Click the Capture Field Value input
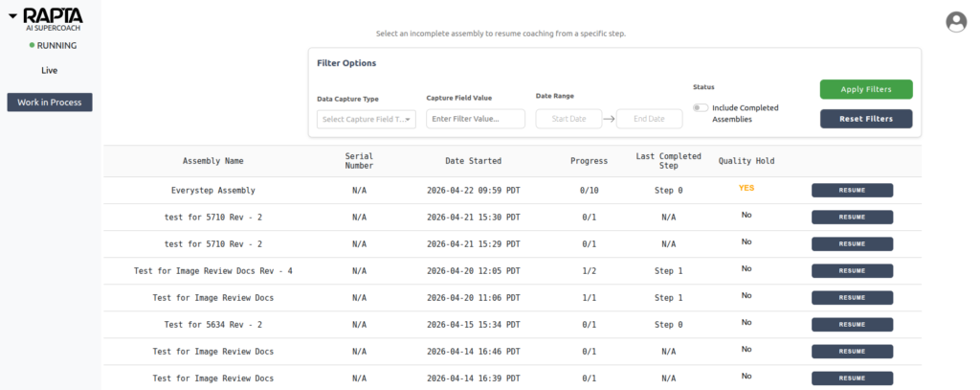The image size is (980, 390). [476, 119]
